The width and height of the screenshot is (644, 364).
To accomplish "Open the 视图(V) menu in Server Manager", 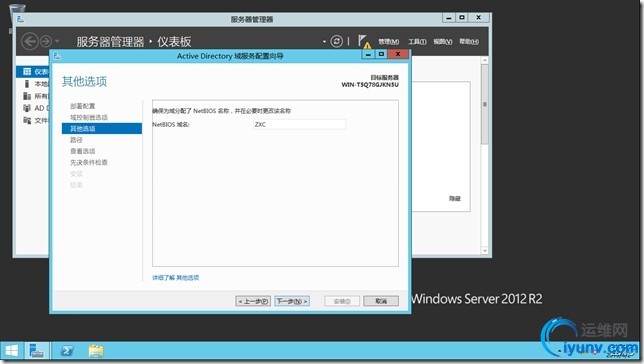I will tap(443, 41).
